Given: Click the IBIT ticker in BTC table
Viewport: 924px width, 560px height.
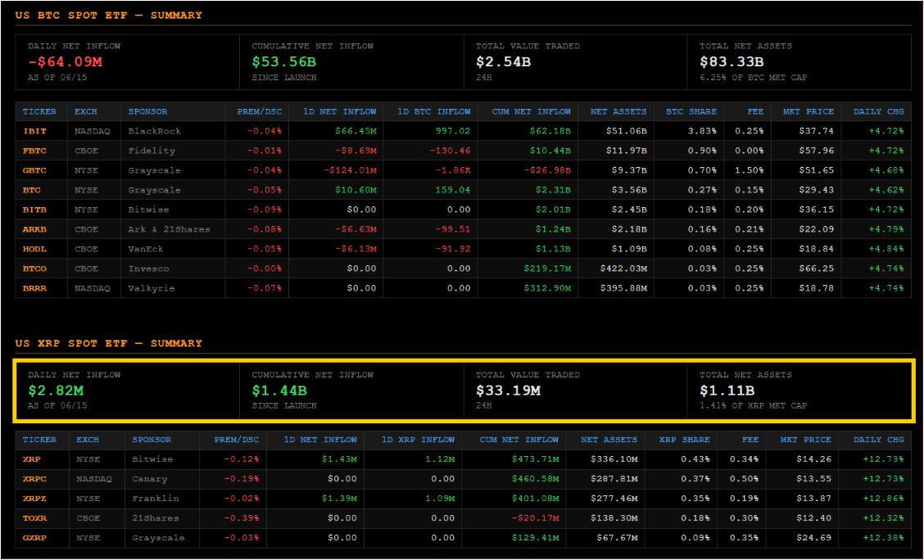Looking at the screenshot, I should [34, 131].
